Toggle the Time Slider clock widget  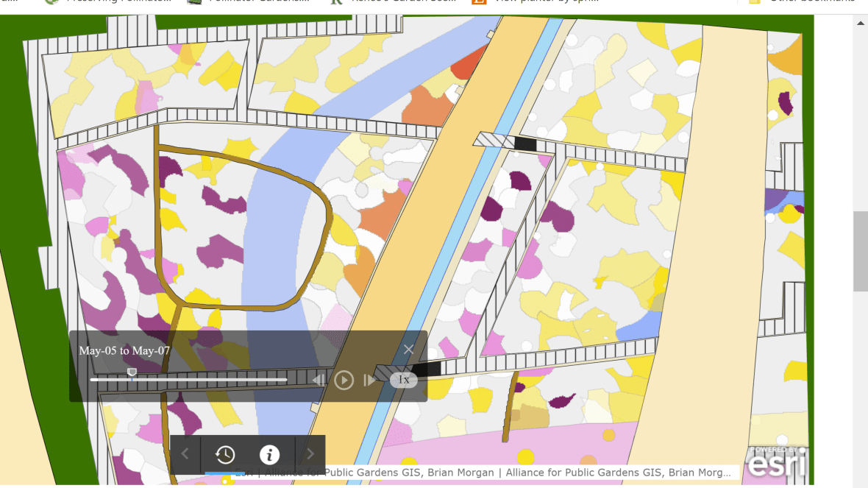point(225,455)
